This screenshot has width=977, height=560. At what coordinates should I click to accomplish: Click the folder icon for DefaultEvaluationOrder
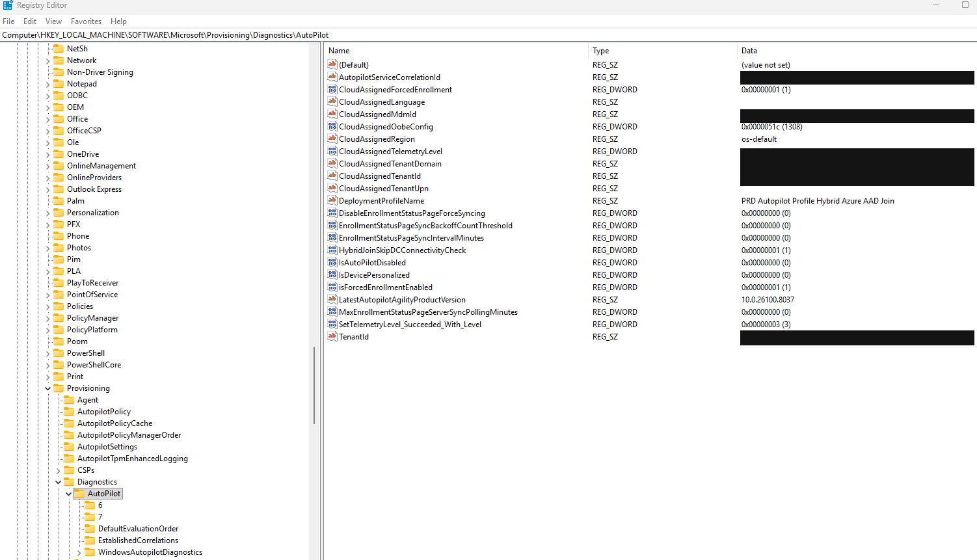(90, 529)
